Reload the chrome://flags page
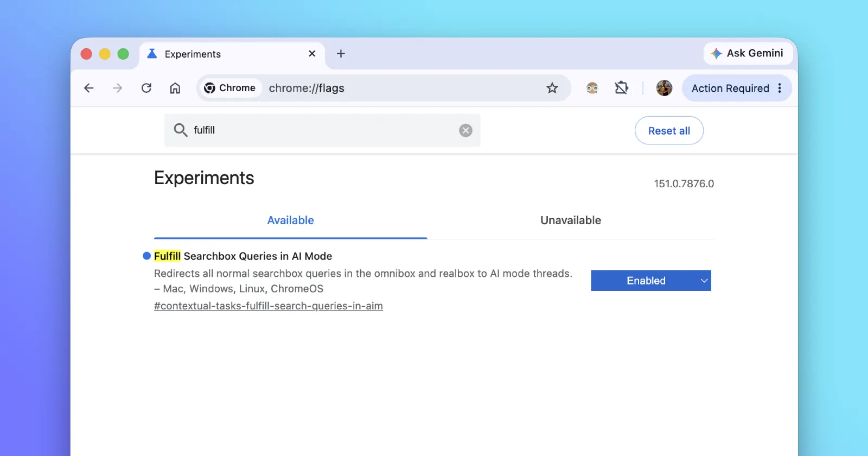Screen dimensions: 868x456 coord(146,88)
